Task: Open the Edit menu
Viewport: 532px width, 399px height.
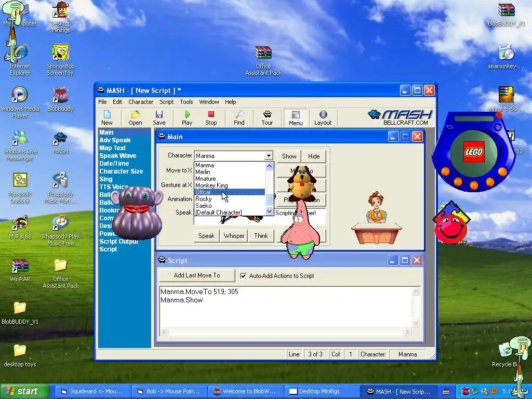Action: pyautogui.click(x=117, y=102)
